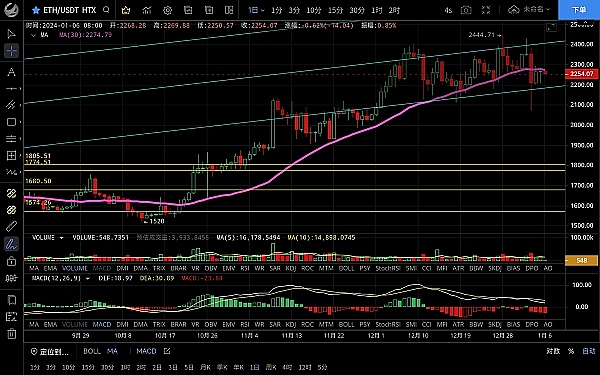Take a chart snapshot with camera icon

pos(466,10)
